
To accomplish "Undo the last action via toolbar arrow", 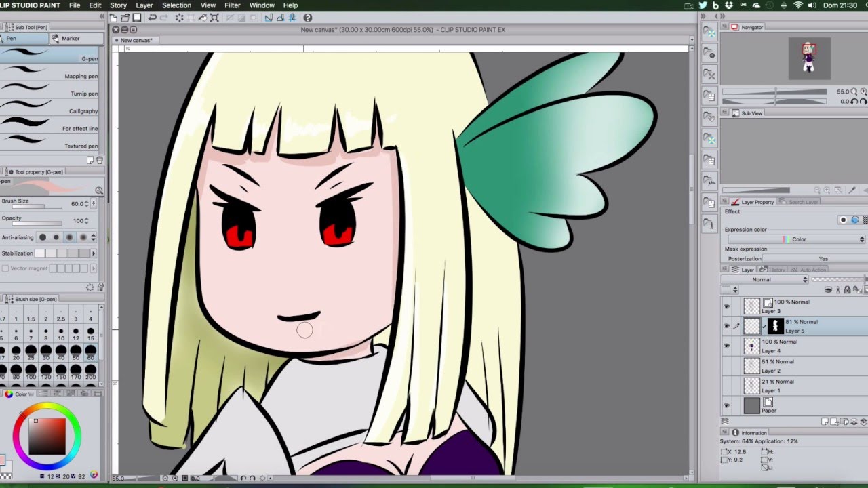I will tap(152, 18).
